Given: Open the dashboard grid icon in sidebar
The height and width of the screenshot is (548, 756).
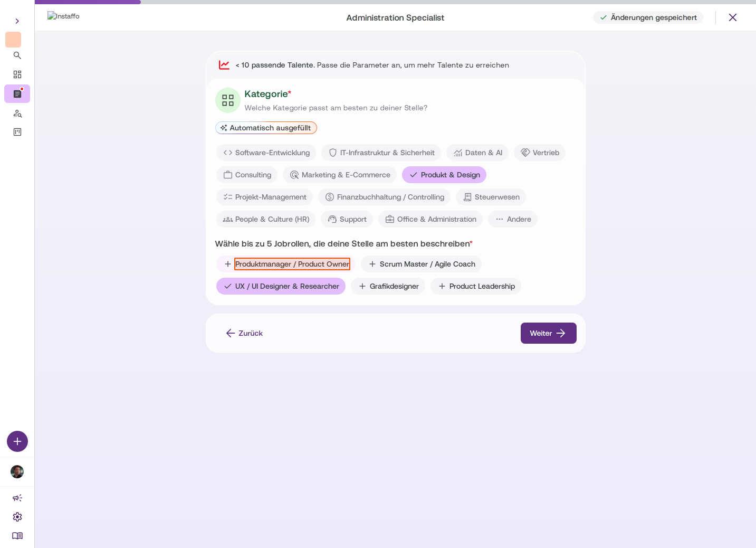Looking at the screenshot, I should (17, 74).
